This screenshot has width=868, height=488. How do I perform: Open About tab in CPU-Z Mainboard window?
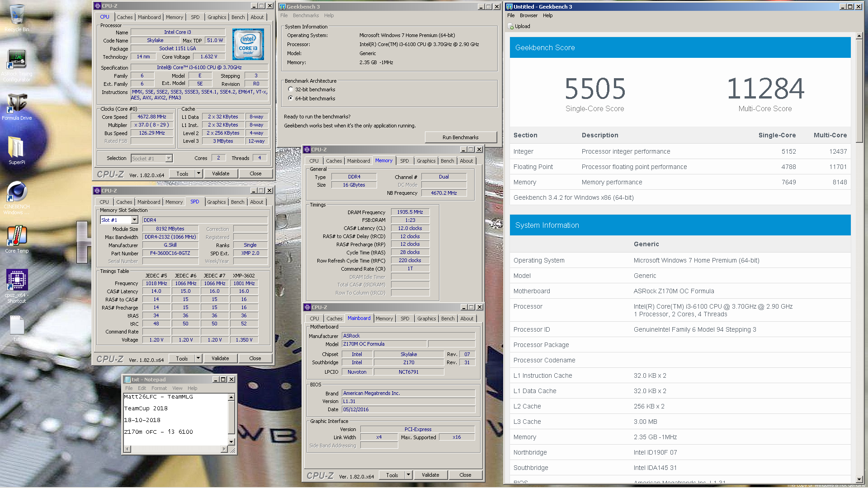(467, 319)
